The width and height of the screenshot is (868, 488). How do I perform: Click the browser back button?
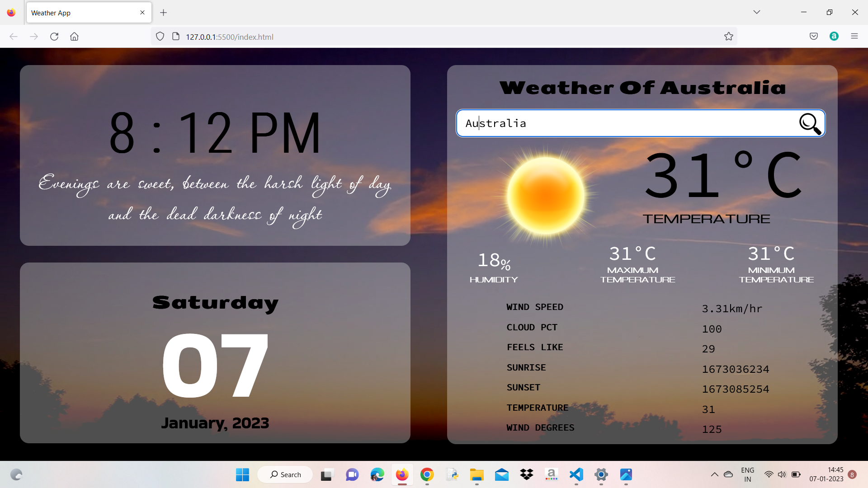point(13,37)
